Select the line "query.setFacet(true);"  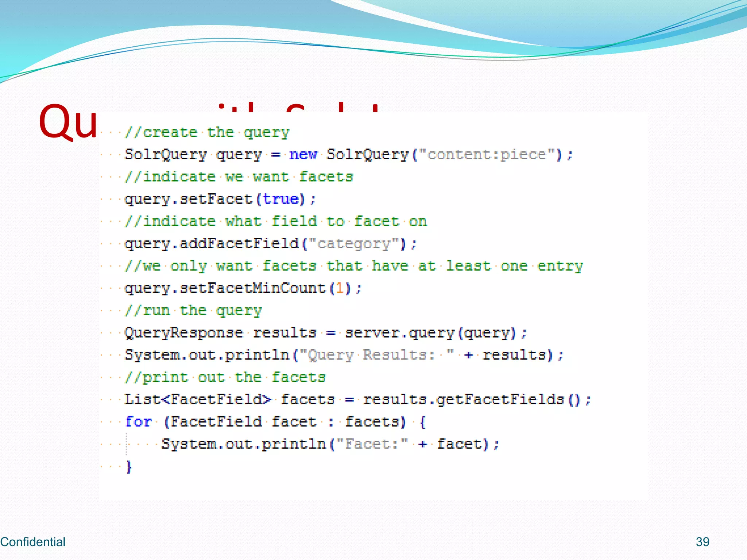tap(220, 200)
